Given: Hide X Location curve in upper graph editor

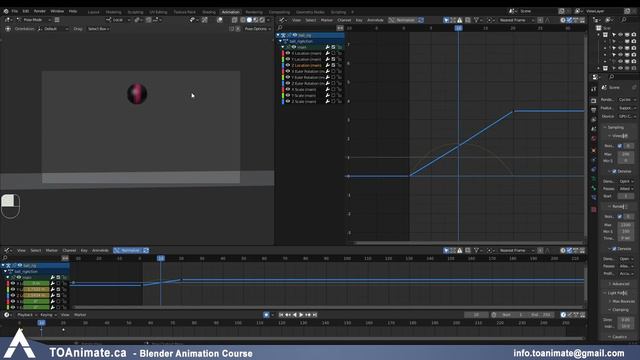Looking at the screenshot, I should pyautogui.click(x=288, y=53).
